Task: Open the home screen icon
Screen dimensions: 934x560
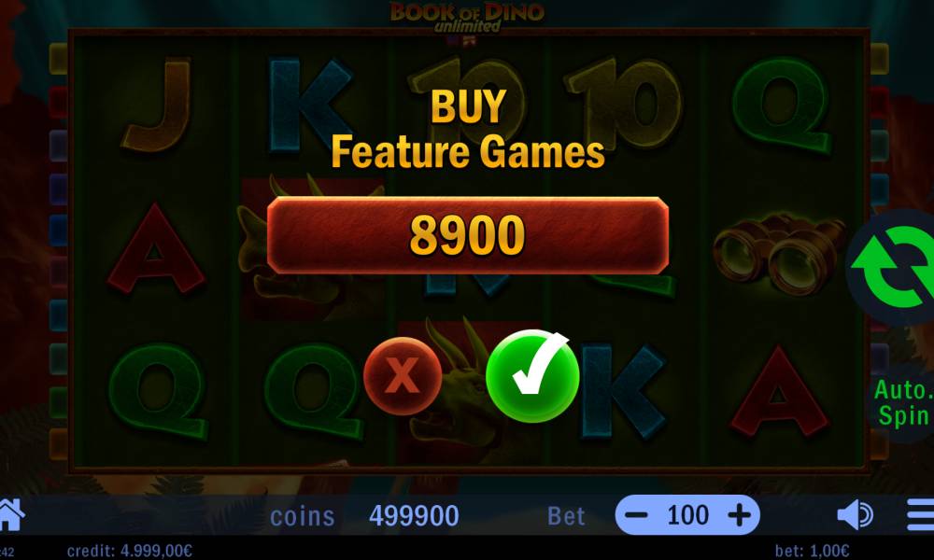Action: pos(11,515)
